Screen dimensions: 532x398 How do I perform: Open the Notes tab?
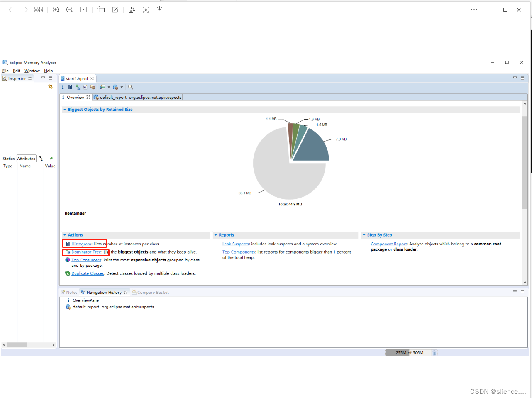pyautogui.click(x=69, y=292)
